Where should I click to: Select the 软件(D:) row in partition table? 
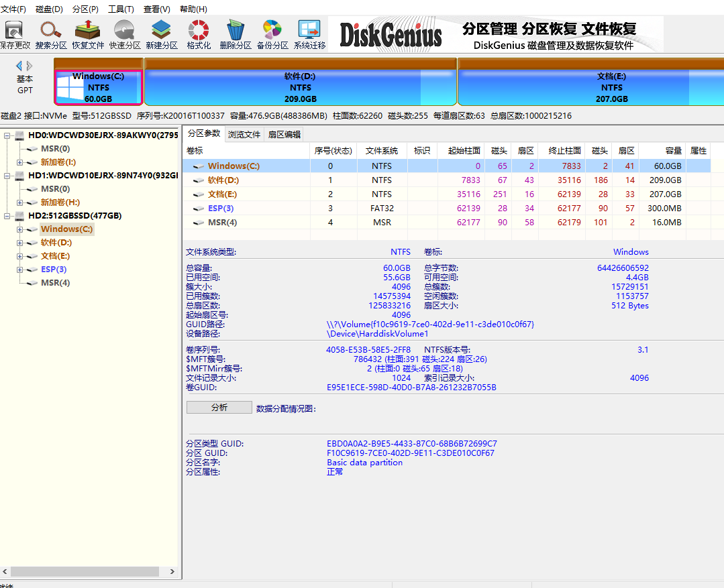tap(446, 180)
